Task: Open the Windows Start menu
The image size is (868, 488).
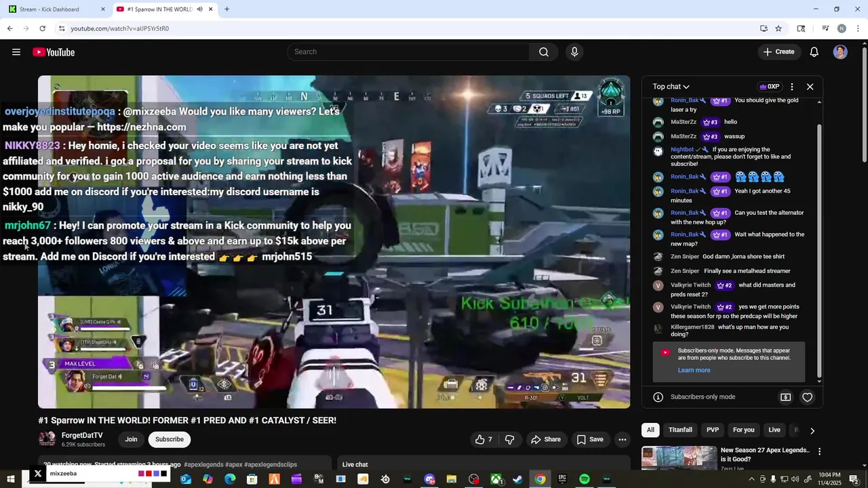Action: click(x=11, y=479)
